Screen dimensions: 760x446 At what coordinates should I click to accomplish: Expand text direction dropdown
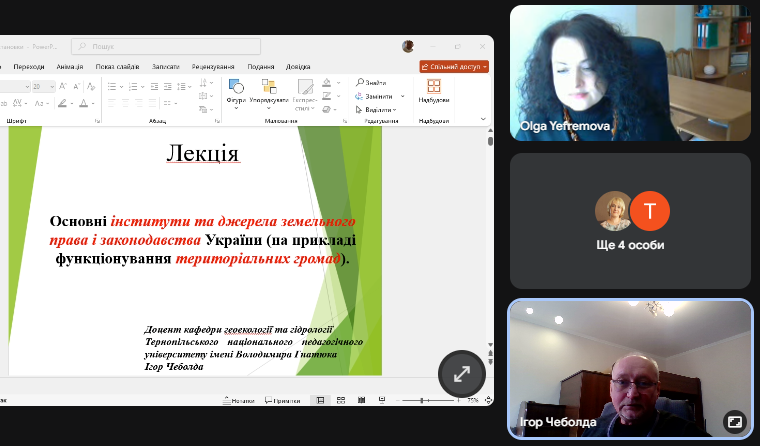click(212, 82)
